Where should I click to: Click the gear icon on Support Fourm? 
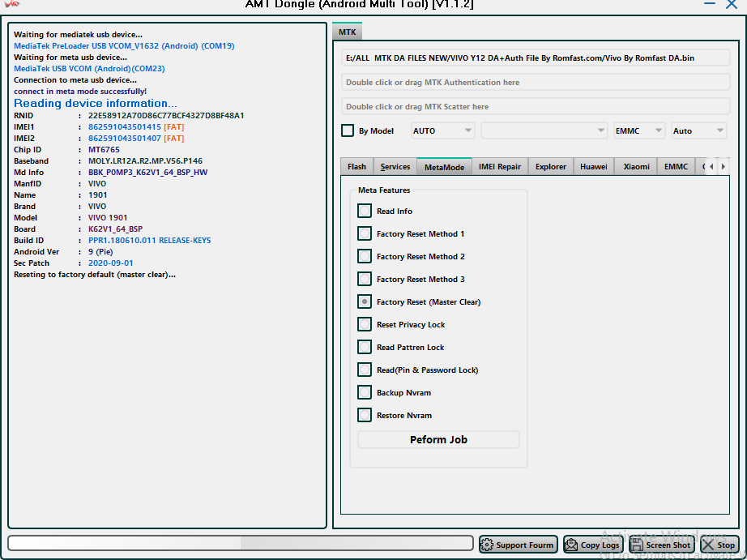[x=486, y=545]
